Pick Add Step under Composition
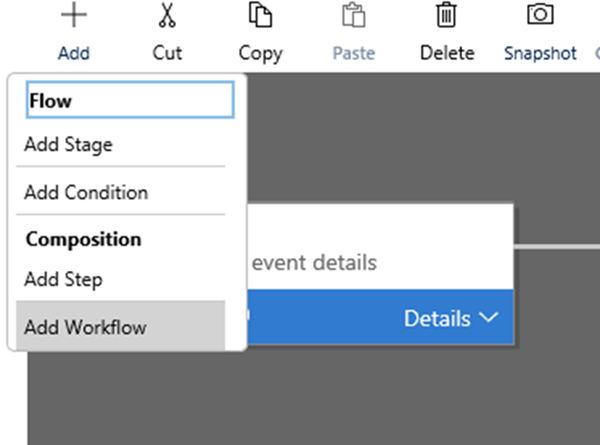The image size is (600, 445). coord(63,279)
